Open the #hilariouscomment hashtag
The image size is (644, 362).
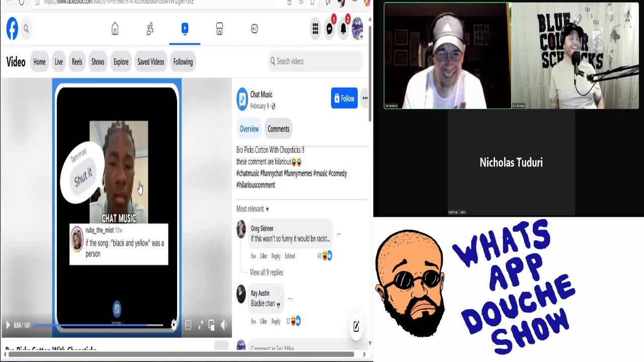click(256, 185)
